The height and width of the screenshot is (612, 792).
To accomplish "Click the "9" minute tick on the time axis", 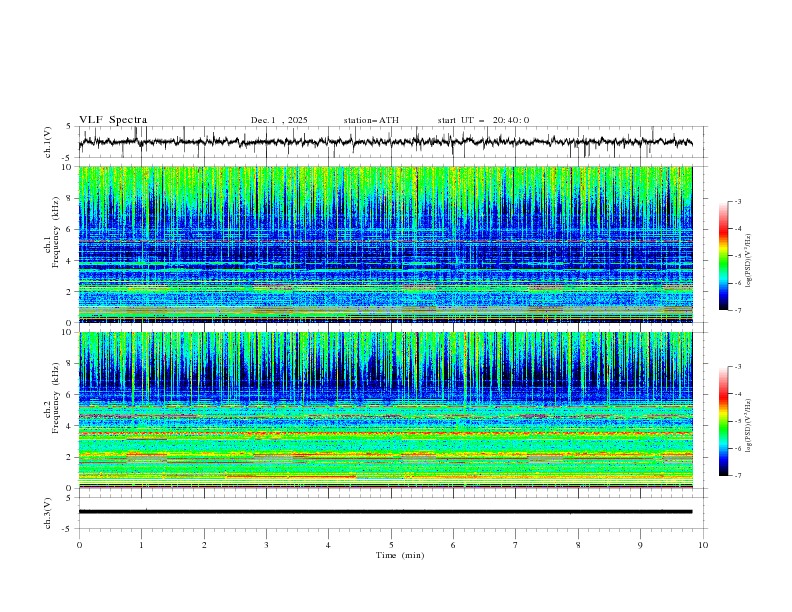I will [x=640, y=545].
